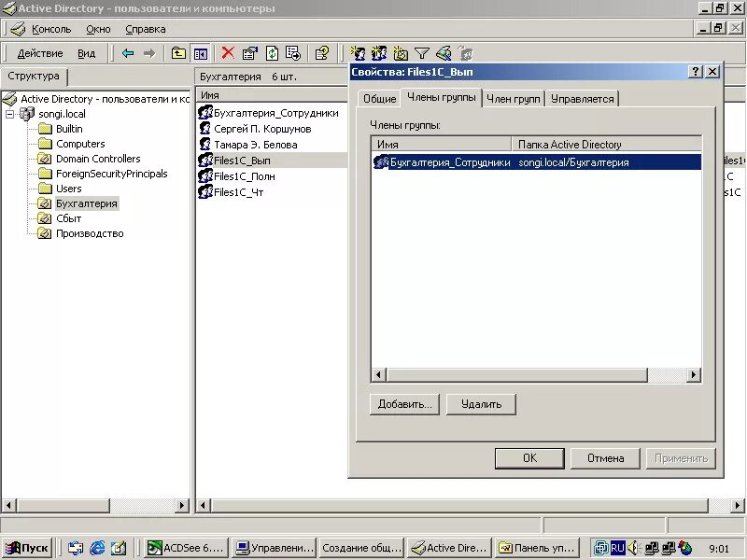Click members list scrollbar right arrow
The width and height of the screenshot is (747, 560).
point(694,375)
